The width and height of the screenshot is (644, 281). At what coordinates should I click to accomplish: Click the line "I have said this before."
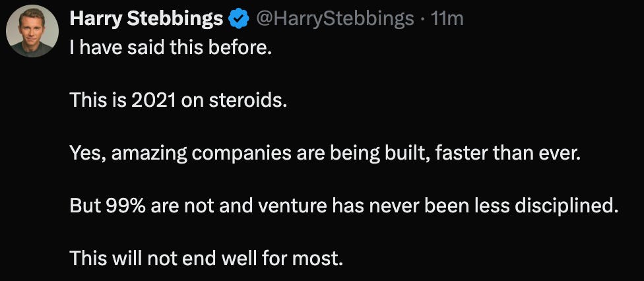coord(171,49)
